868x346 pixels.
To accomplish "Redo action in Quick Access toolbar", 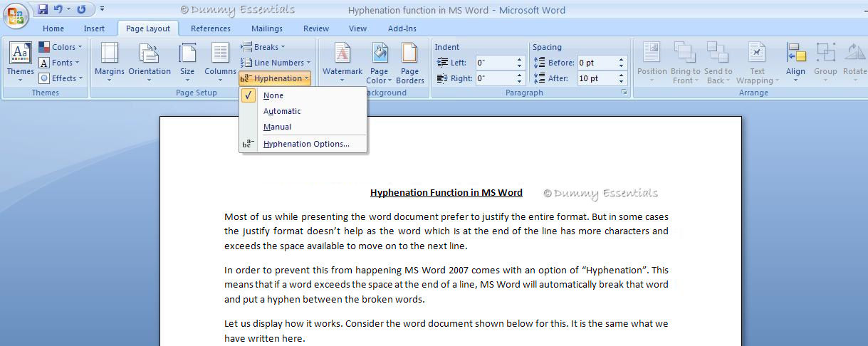I will (x=81, y=10).
